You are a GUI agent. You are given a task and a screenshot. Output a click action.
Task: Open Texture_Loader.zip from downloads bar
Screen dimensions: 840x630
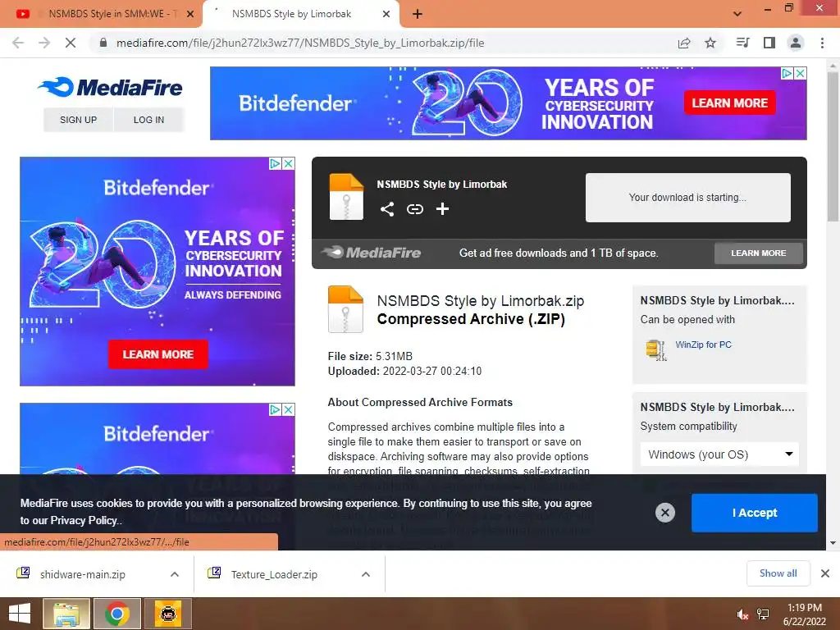274,574
